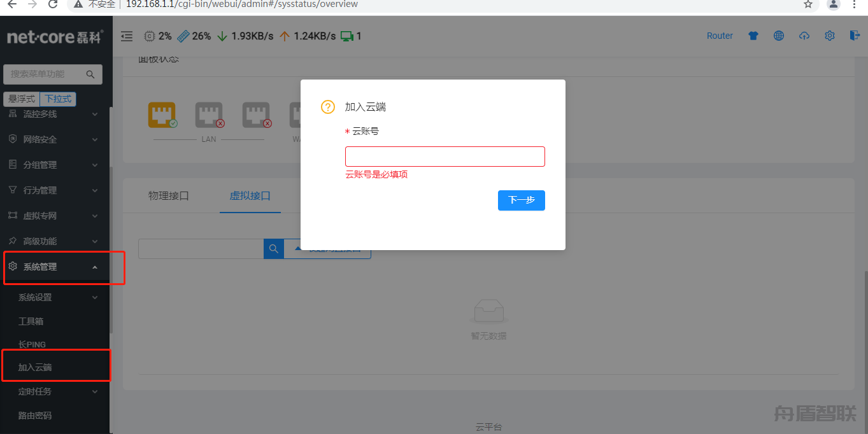Viewport: 868px width, 434px height.
Task: Click the green download speed arrow icon
Action: click(221, 36)
